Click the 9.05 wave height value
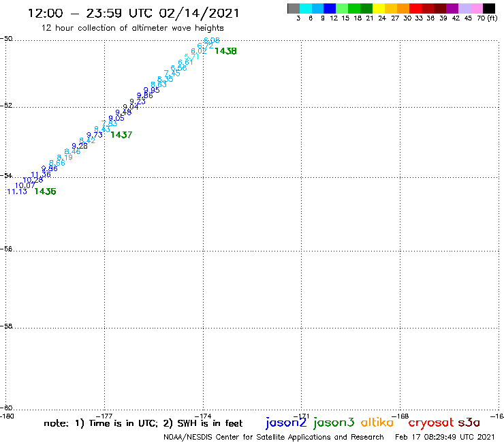This screenshot has width=504, height=443. coord(116,118)
